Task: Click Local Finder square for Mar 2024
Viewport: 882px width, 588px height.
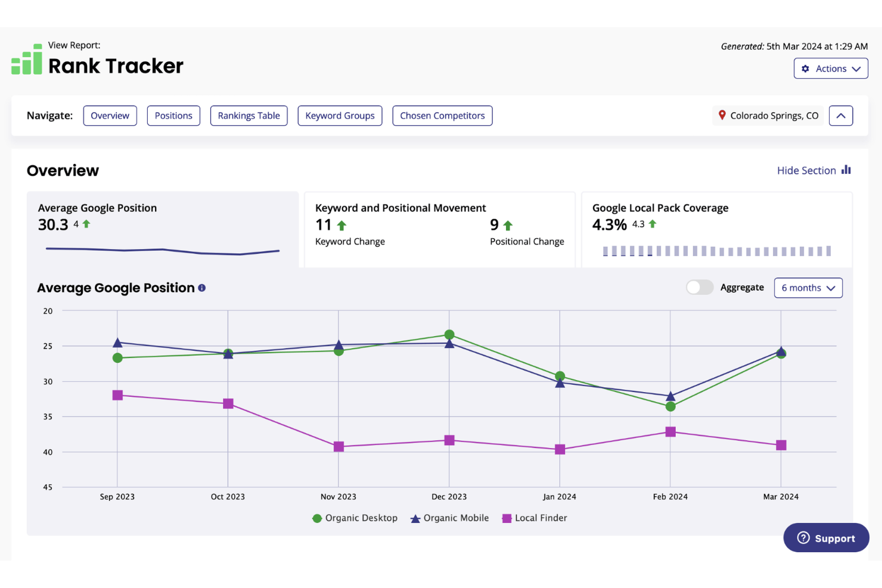Action: pos(781,445)
